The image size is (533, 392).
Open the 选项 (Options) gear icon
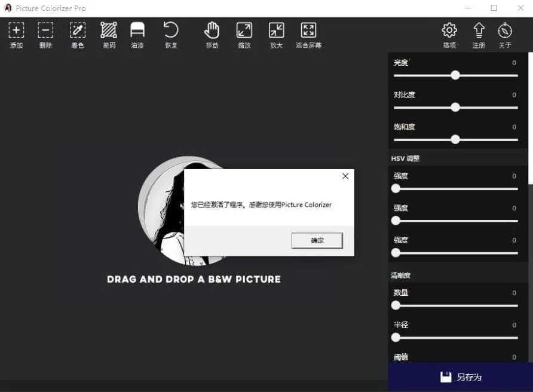tap(449, 30)
